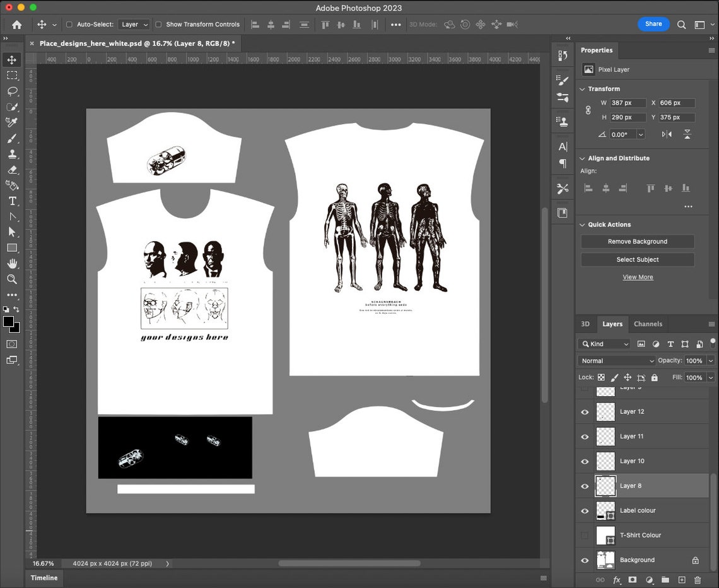Switch to the Channels tab
Screen dimensions: 719x588
[x=648, y=324]
